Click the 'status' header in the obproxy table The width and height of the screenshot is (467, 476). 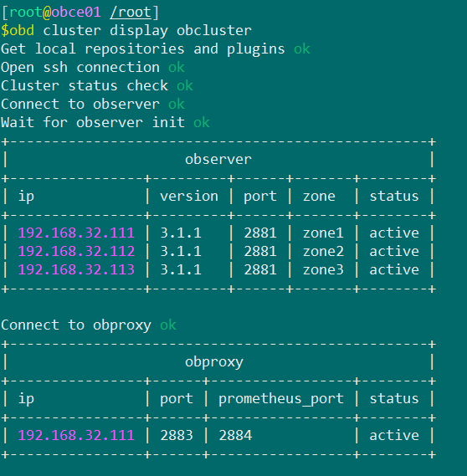[x=394, y=399]
